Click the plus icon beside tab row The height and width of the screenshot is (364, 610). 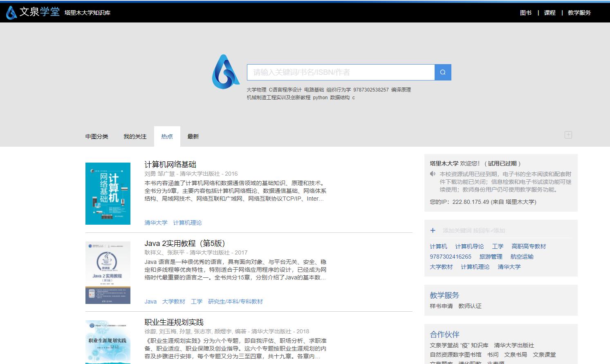click(568, 135)
